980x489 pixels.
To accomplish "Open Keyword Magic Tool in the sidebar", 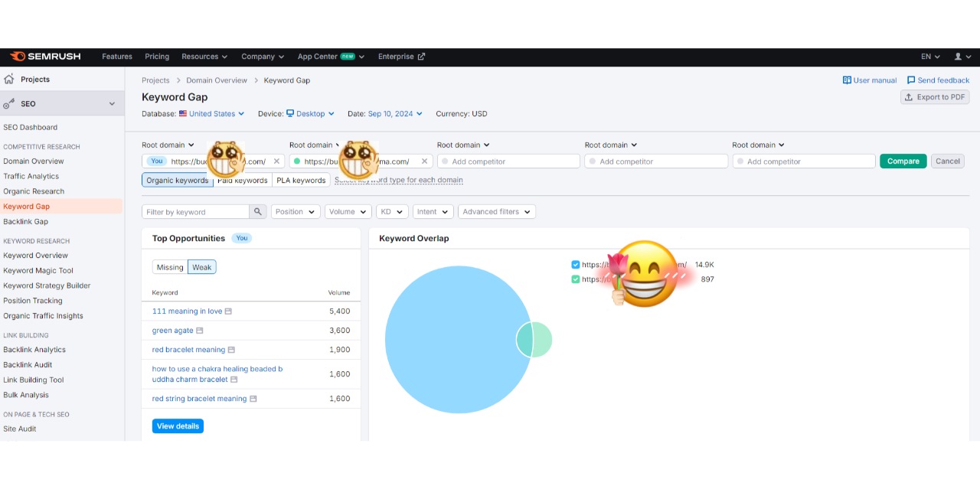I will click(38, 271).
